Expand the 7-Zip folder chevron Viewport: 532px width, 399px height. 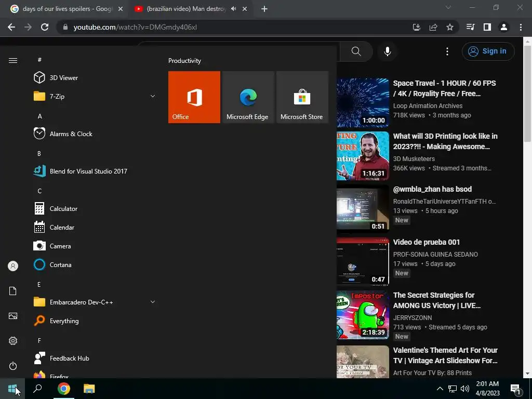pos(153,96)
